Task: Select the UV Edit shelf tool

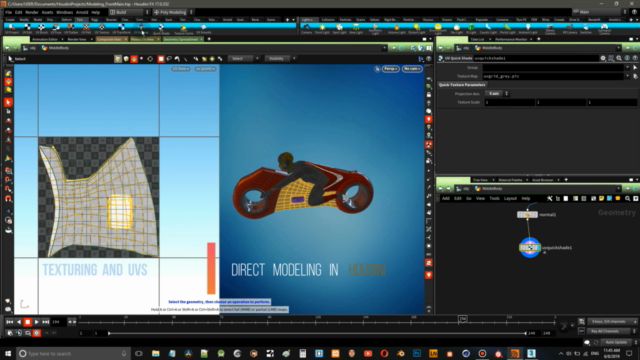Action: 27,29
